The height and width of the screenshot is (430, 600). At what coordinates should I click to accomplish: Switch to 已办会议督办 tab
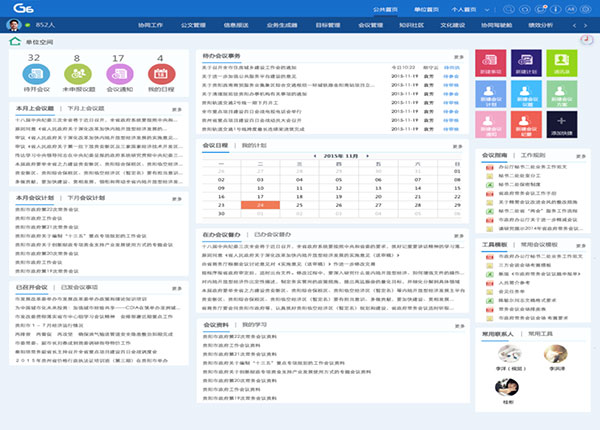coord(273,235)
